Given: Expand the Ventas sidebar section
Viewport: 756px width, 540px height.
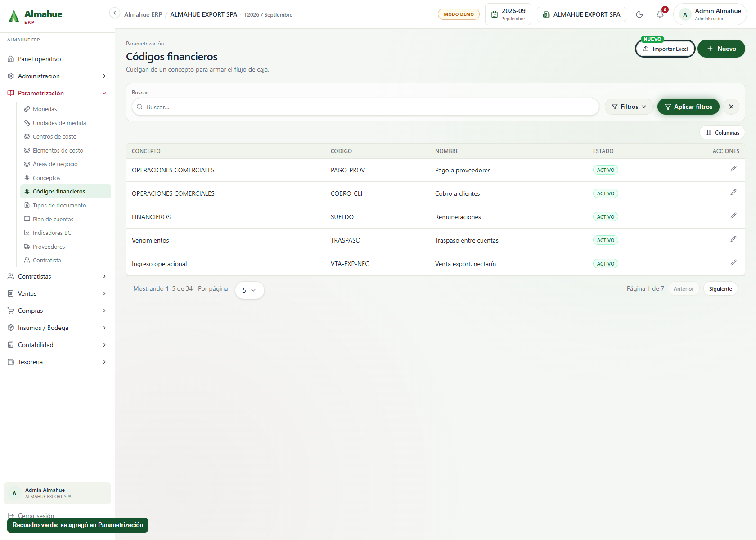Looking at the screenshot, I should (x=57, y=293).
